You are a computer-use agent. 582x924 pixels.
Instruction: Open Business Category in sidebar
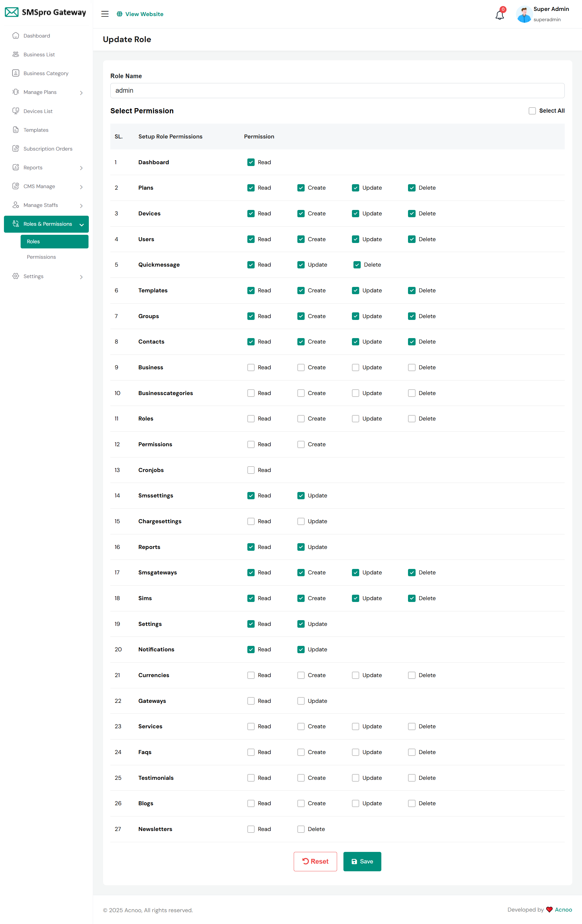[x=46, y=73]
